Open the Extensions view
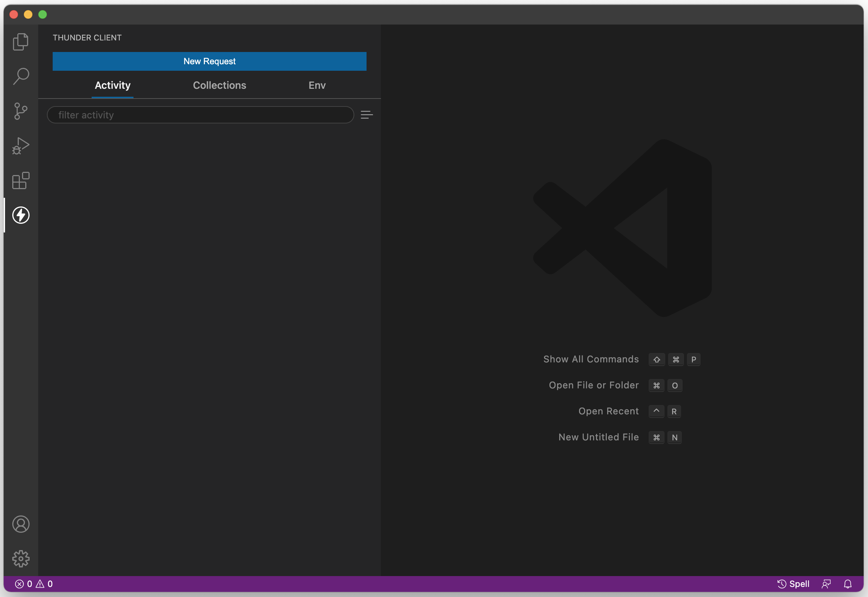 tap(21, 181)
